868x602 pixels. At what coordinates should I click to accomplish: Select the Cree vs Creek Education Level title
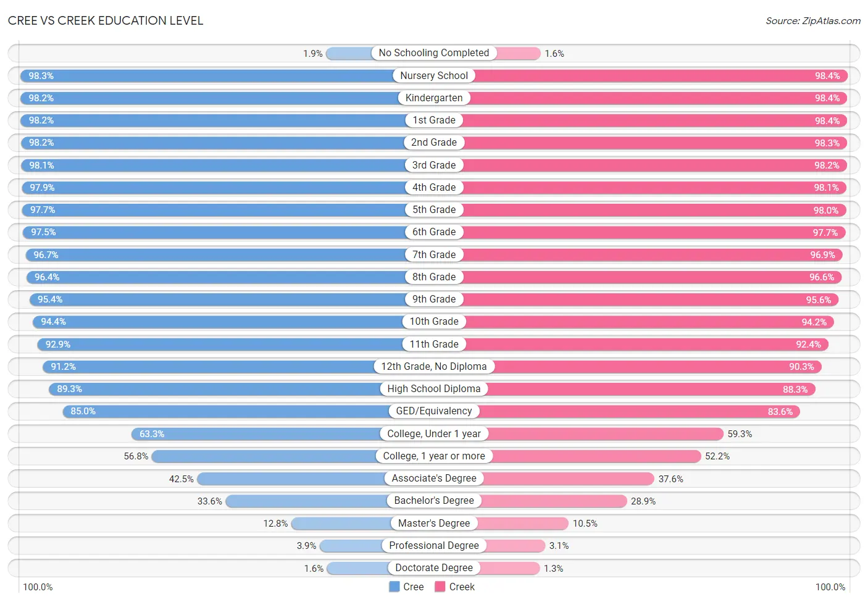click(106, 20)
